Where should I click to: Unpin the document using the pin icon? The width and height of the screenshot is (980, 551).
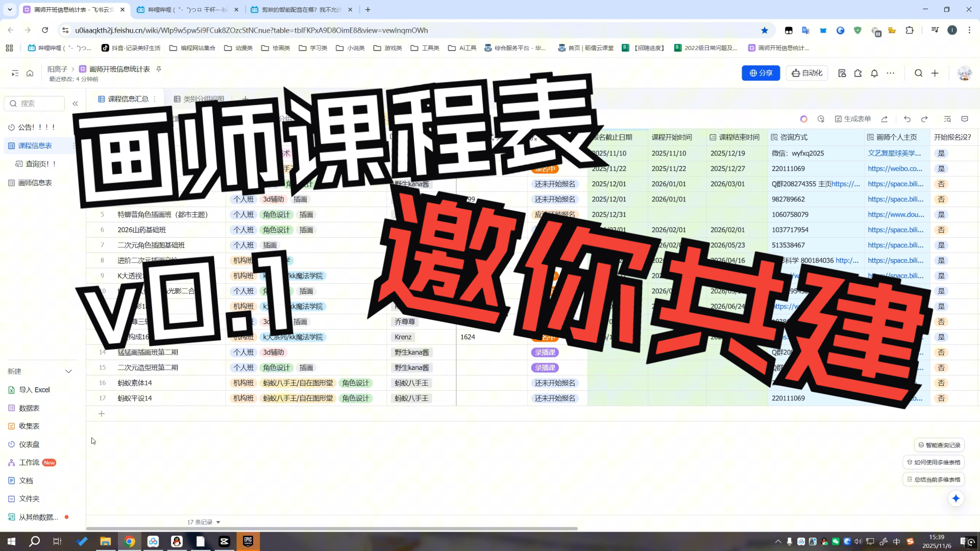point(159,69)
